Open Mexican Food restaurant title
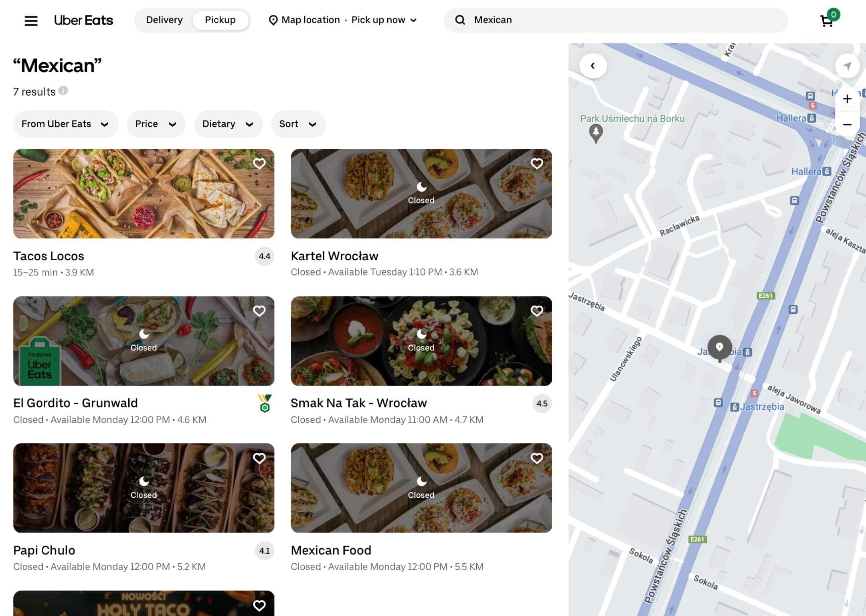866x616 pixels. tap(331, 550)
